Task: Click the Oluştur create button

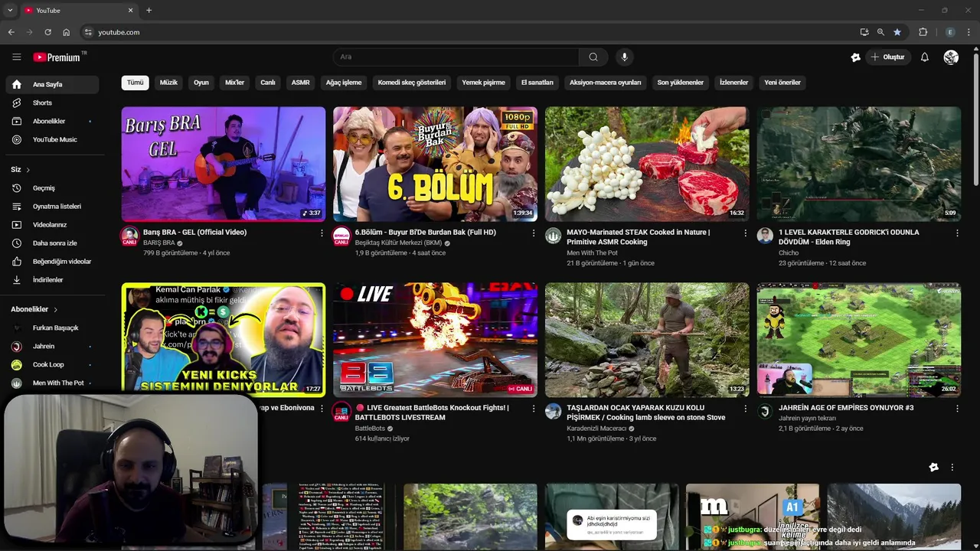Action: tap(888, 57)
